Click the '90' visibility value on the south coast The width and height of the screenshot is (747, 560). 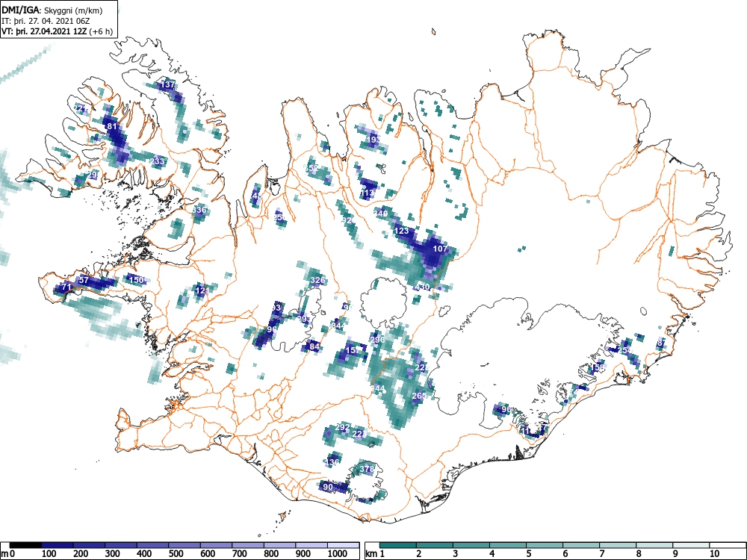[328, 487]
